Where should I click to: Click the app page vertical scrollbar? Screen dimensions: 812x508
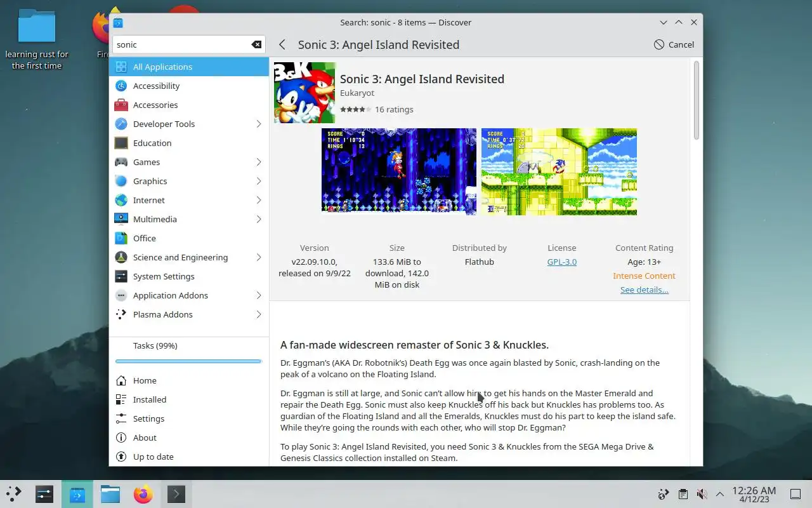pyautogui.click(x=696, y=100)
